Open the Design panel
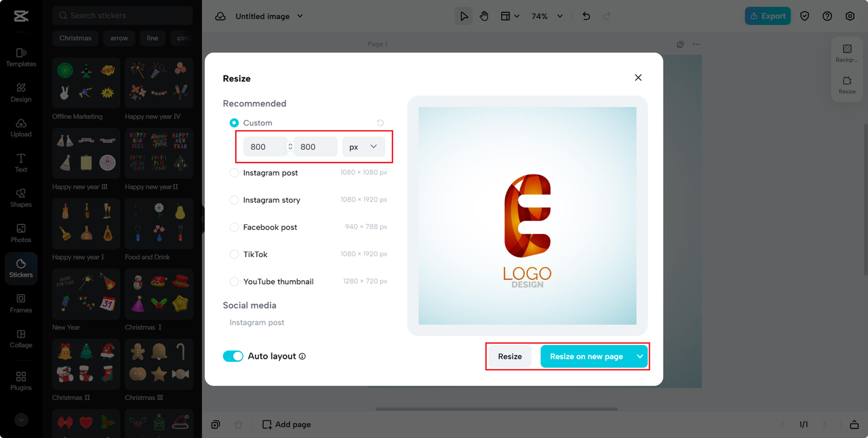The width and height of the screenshot is (868, 438). [21, 93]
